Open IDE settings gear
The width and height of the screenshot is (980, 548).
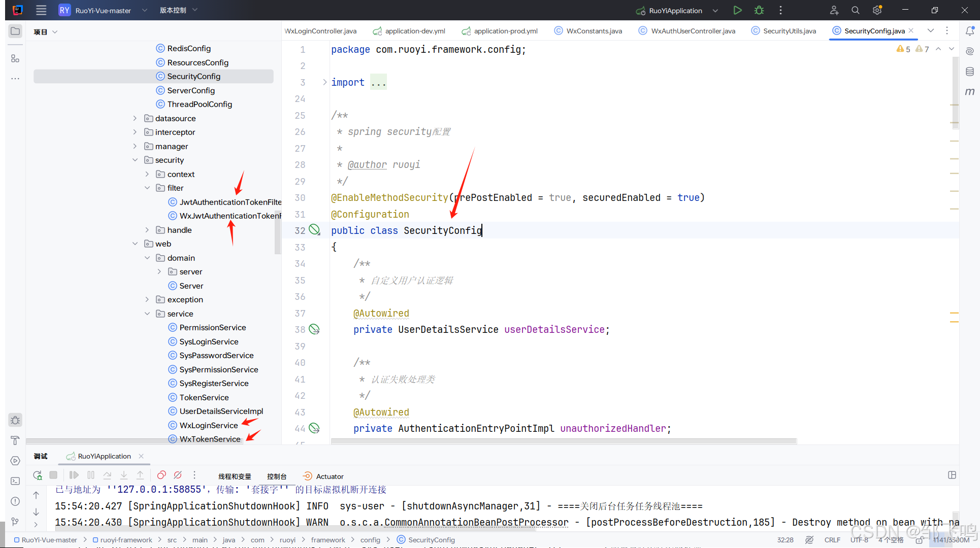coord(877,10)
